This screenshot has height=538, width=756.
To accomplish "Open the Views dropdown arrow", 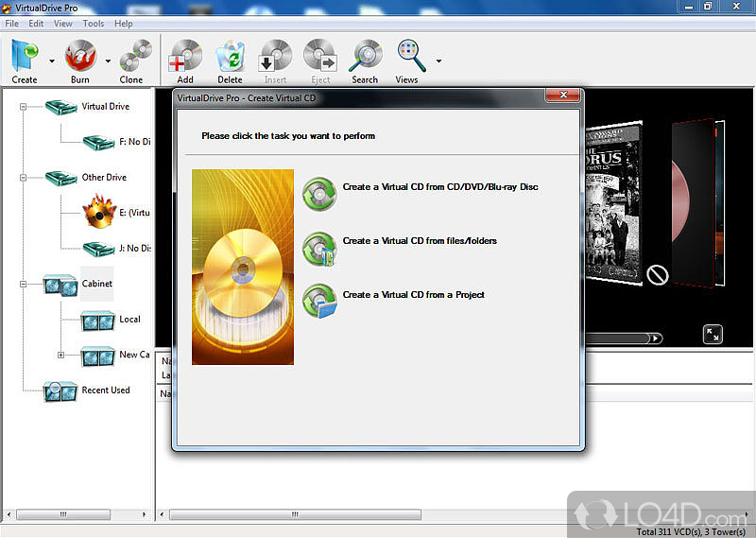I will pyautogui.click(x=438, y=62).
